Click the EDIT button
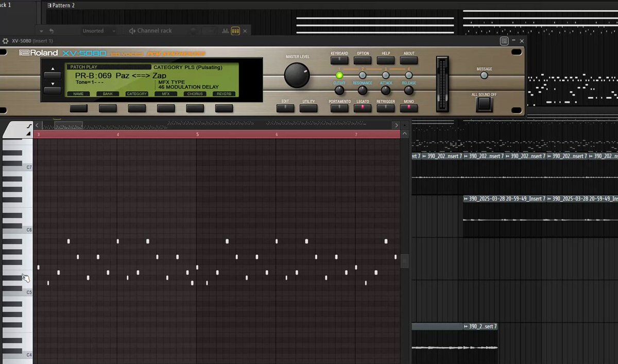Image resolution: width=618 pixels, height=364 pixels. click(x=285, y=108)
